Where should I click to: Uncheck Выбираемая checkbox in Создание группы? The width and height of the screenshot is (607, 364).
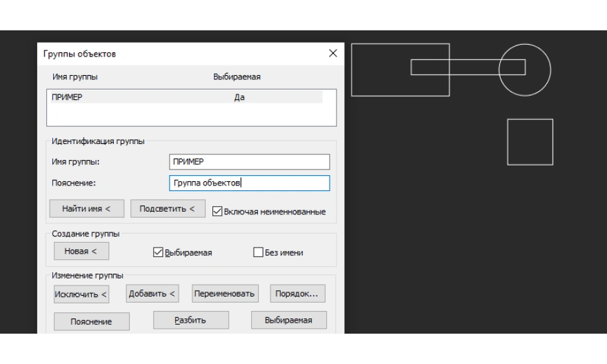coord(157,253)
